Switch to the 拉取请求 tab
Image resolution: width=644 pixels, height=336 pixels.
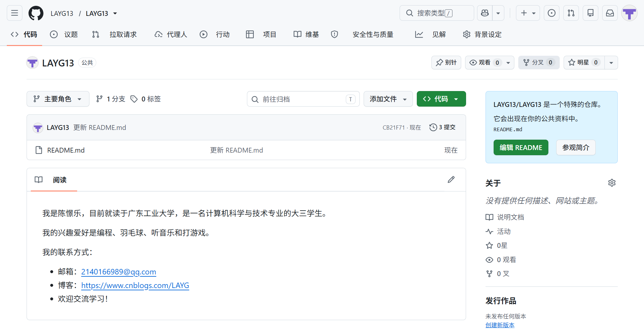point(114,34)
